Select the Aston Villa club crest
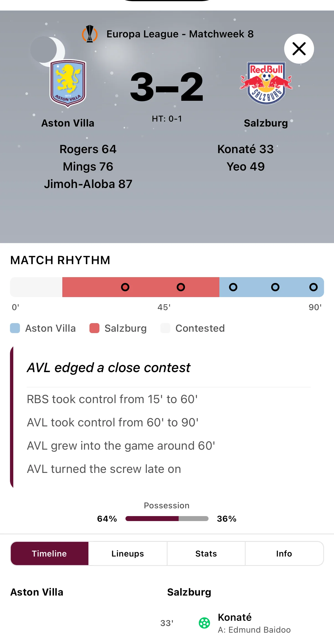This screenshot has height=644, width=334. coord(67,83)
